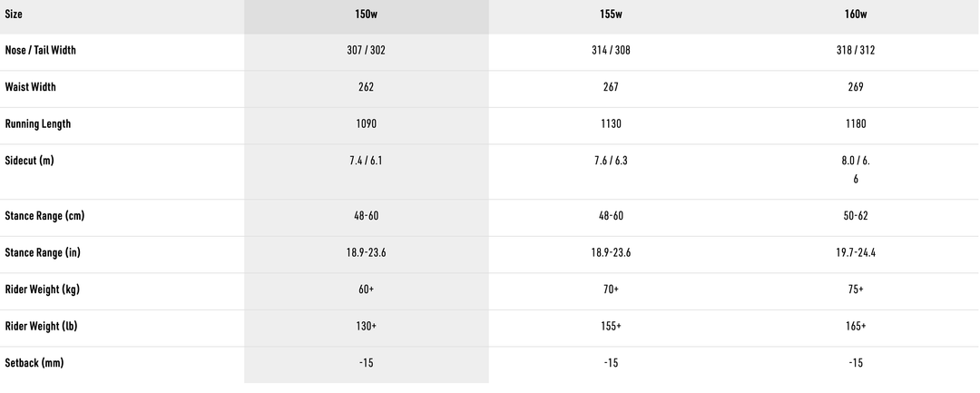Click the 307 / 302 nose/tail width value
This screenshot has width=980, height=393.
[367, 51]
